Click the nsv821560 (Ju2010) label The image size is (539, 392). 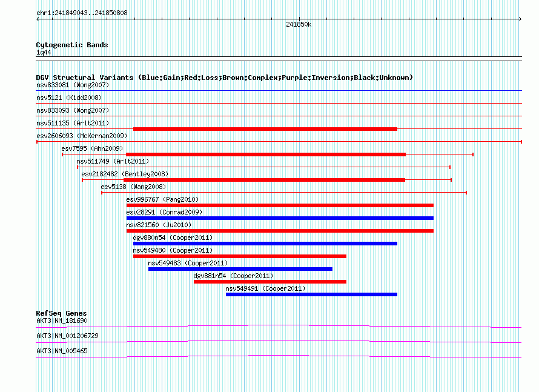click(x=159, y=225)
